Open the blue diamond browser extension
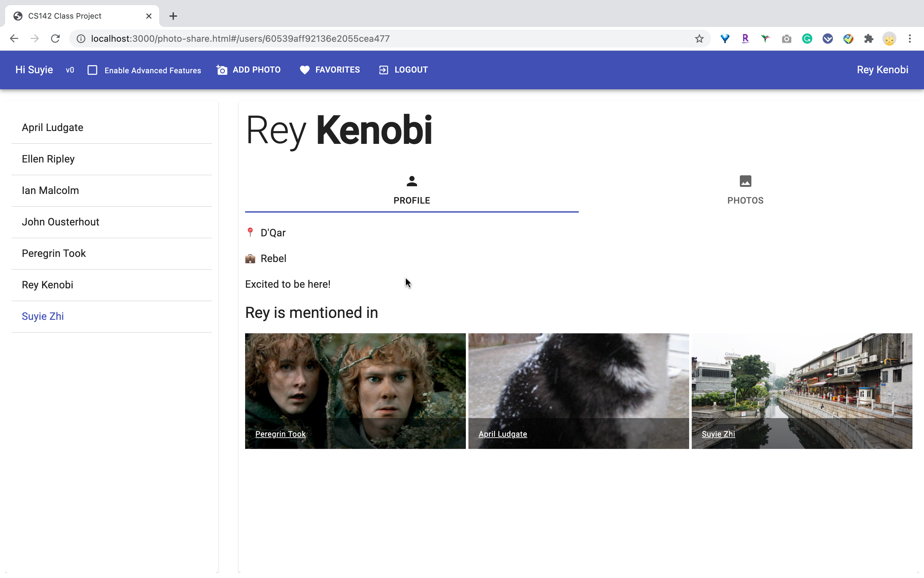Viewport: 924px width, 578px height. coord(725,39)
